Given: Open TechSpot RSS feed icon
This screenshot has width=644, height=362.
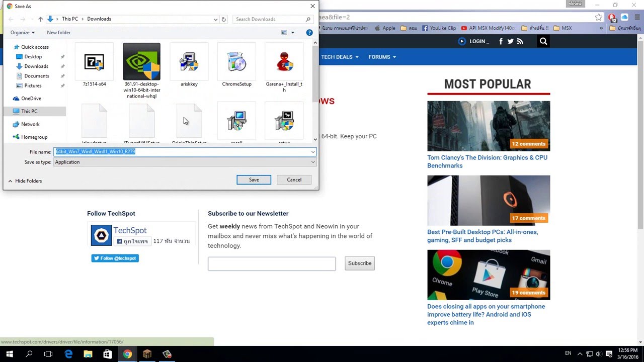Looking at the screenshot, I should pyautogui.click(x=520, y=41).
